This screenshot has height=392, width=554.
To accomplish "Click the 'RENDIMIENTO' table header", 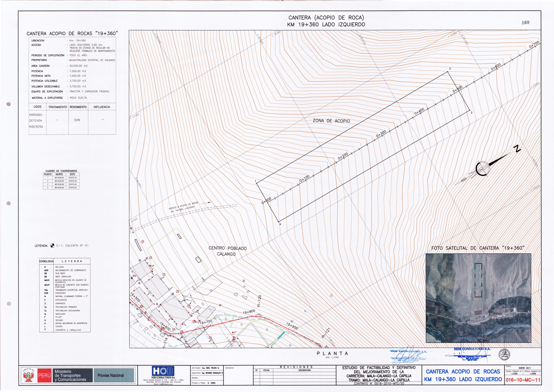I will pos(78,107).
